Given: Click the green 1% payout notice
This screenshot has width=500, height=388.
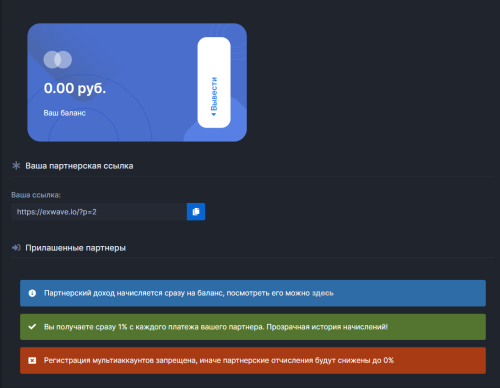Looking at the screenshot, I should pos(253,327).
